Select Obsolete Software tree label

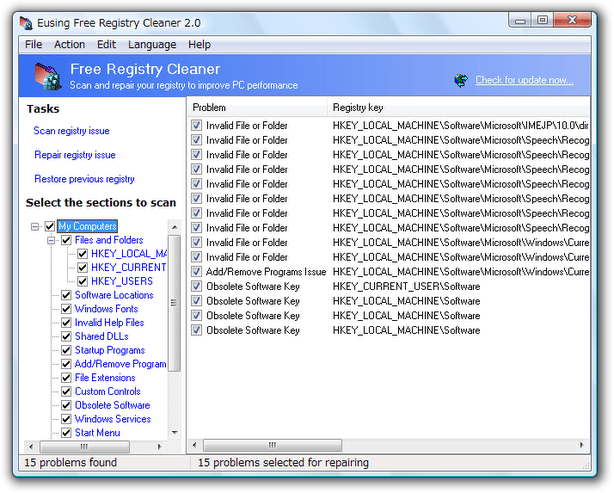pos(112,405)
